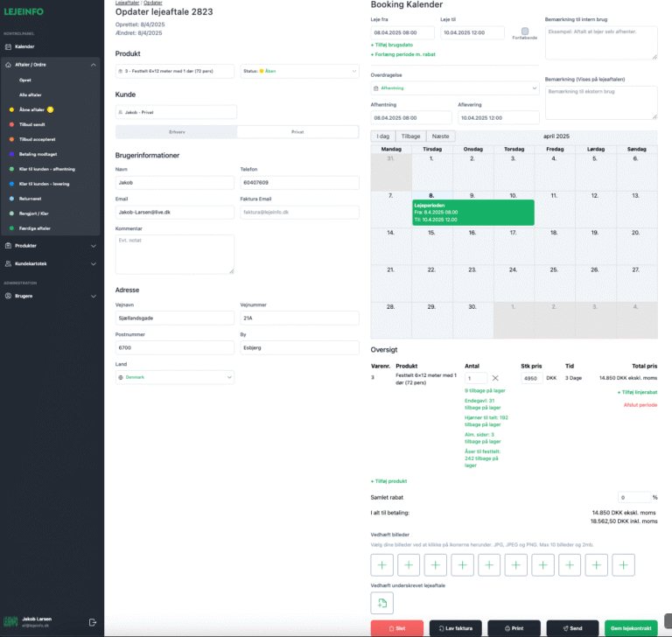Open the product selector field
The width and height of the screenshot is (672, 637).
175,71
